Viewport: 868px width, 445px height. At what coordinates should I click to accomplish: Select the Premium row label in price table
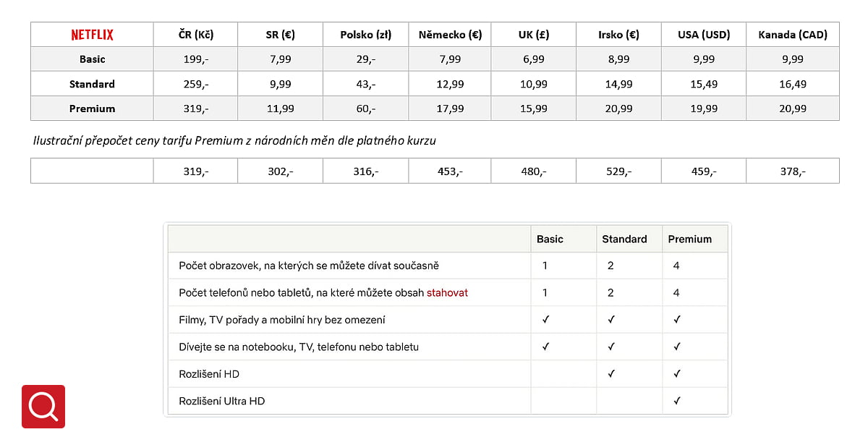92,109
